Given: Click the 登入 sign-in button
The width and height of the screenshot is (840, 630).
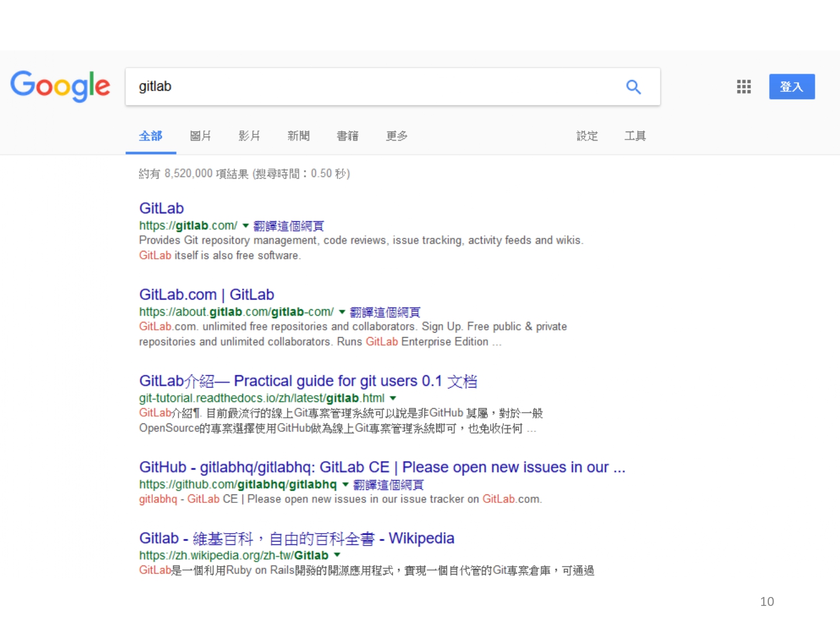Looking at the screenshot, I should (791, 87).
